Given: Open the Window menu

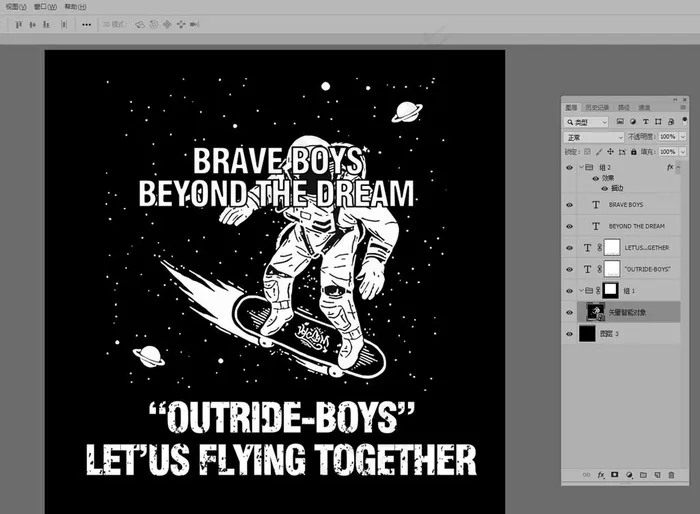Looking at the screenshot, I should [45, 7].
